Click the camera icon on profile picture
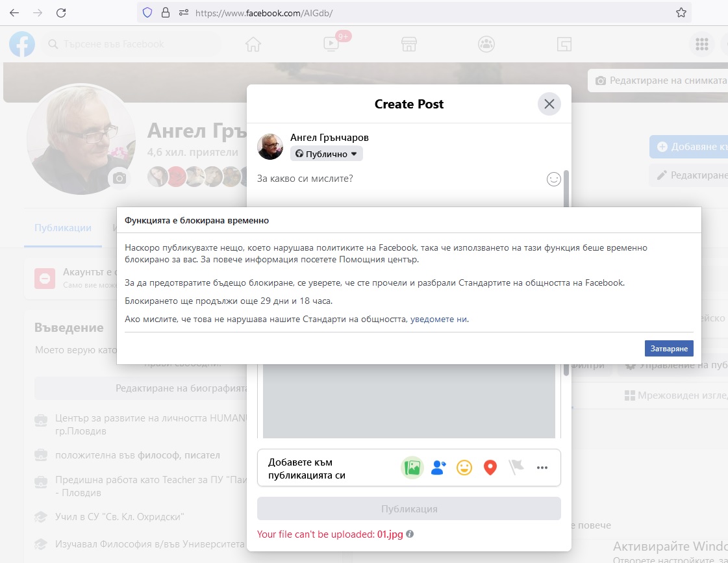Image resolution: width=728 pixels, height=563 pixels. coord(119,178)
